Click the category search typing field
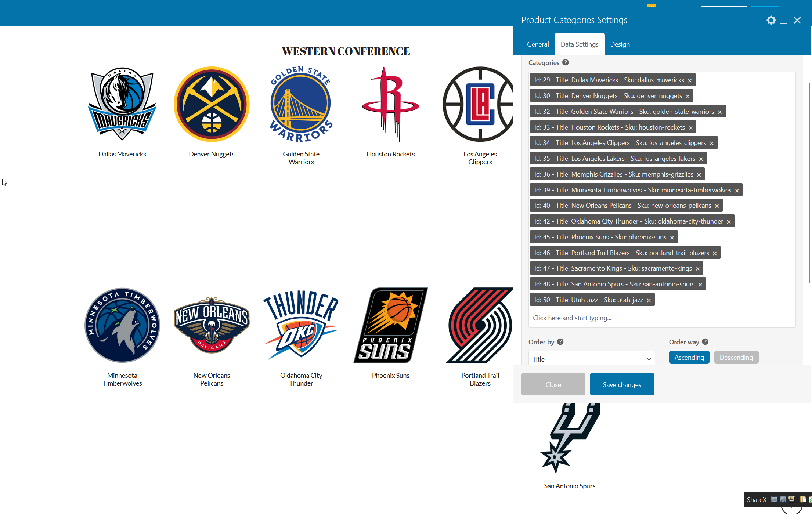The height and width of the screenshot is (514, 812). pyautogui.click(x=624, y=318)
